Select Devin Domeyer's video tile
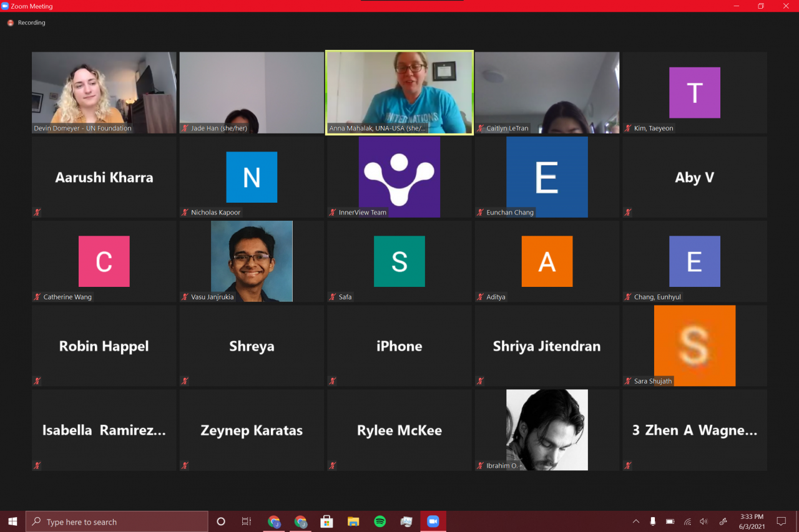This screenshot has width=799, height=532. click(104, 92)
